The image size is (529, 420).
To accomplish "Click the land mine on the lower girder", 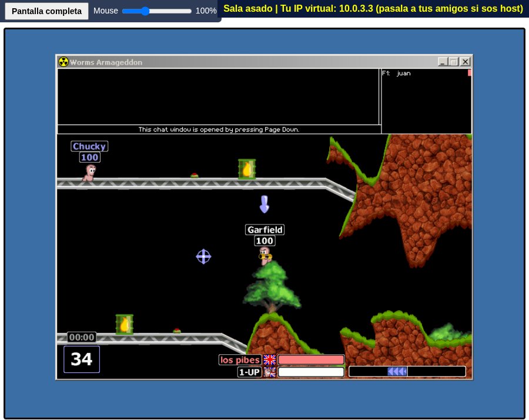I will click(177, 331).
